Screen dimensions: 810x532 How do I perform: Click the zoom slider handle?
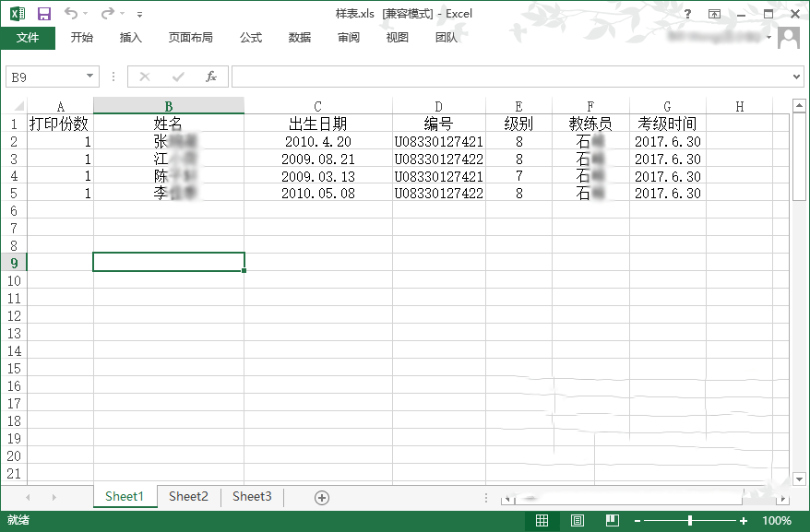(690, 521)
